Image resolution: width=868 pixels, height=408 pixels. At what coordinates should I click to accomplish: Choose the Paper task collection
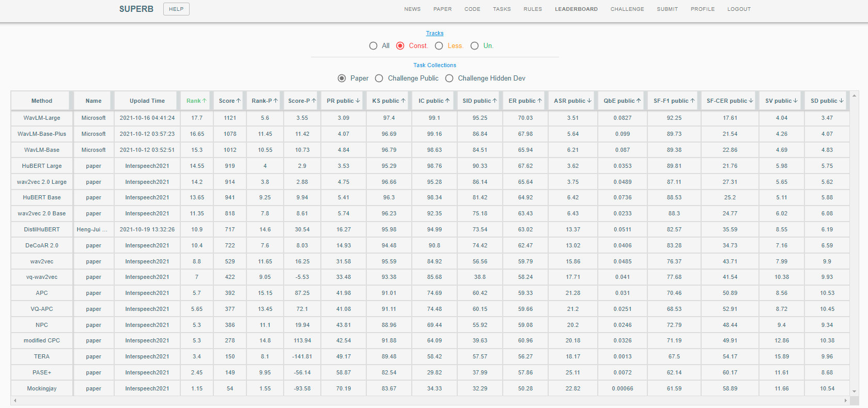[x=342, y=79]
